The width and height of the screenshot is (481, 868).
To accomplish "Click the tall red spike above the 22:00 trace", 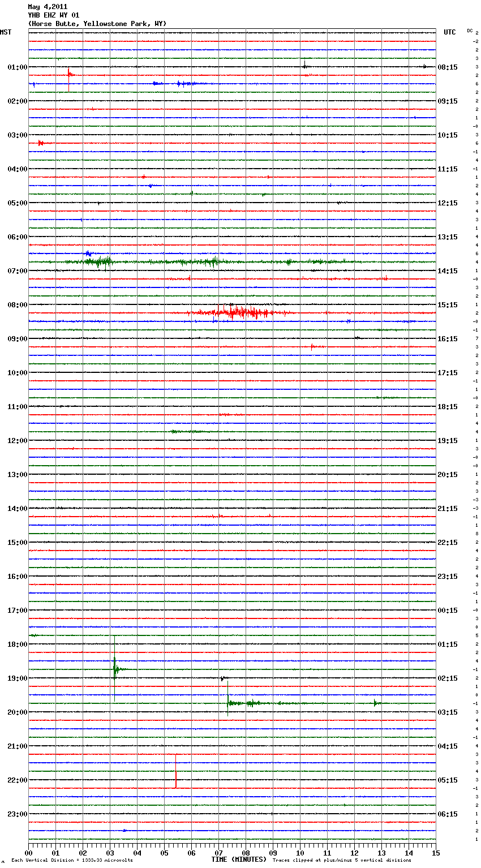I will pos(176,771).
